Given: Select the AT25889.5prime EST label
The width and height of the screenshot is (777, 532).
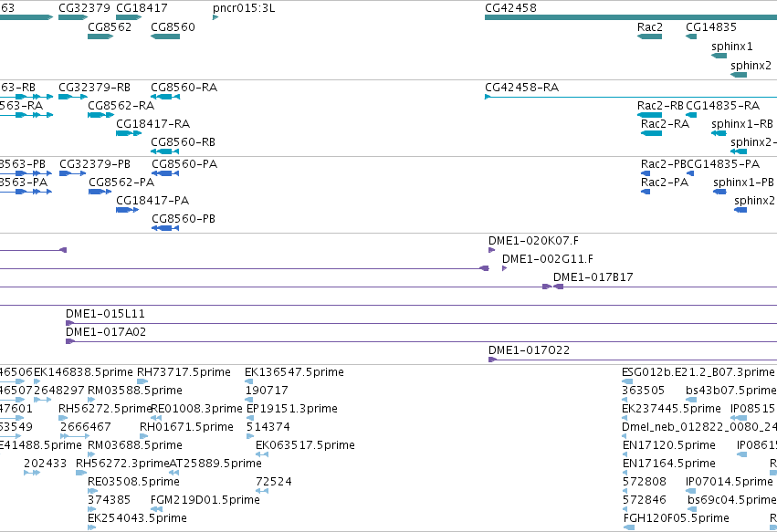Looking at the screenshot, I should coord(215,464).
